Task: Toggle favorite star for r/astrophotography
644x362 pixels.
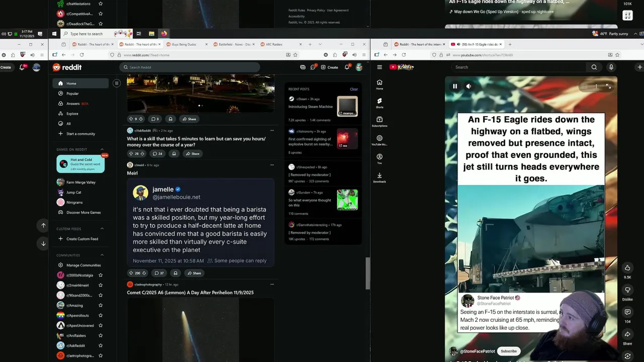Action: 101,355
